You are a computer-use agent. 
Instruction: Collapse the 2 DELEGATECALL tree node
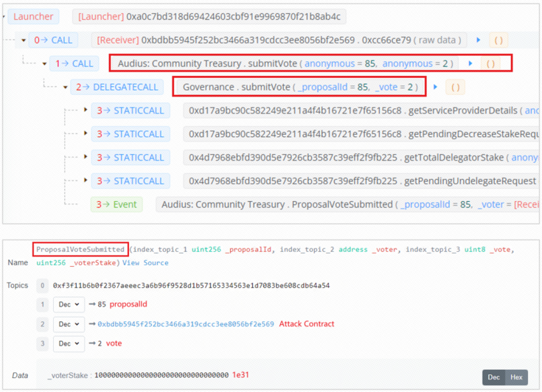(66, 88)
